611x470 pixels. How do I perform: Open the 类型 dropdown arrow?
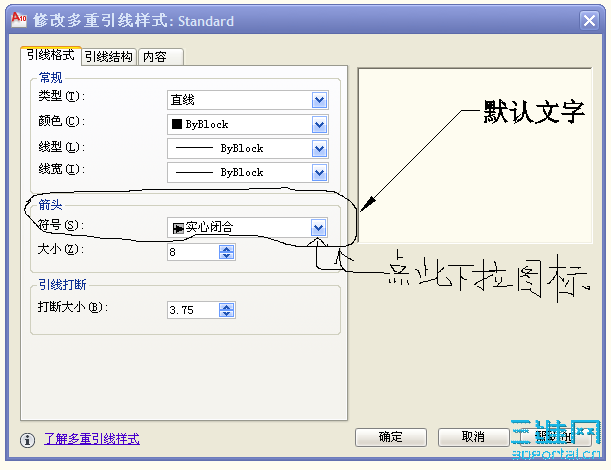(x=320, y=100)
